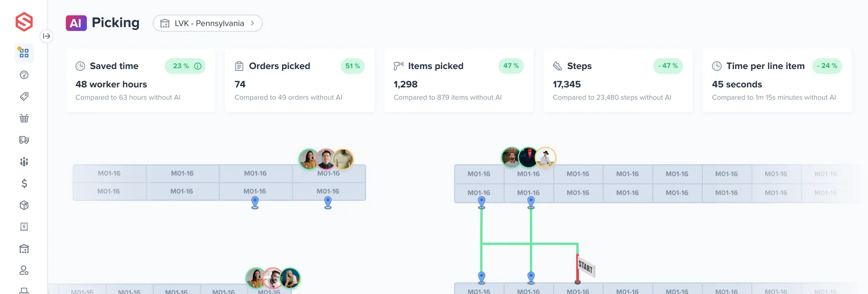Select the dollar pricing icon in sidebar
Screen dimensions: 868x294
[x=24, y=183]
